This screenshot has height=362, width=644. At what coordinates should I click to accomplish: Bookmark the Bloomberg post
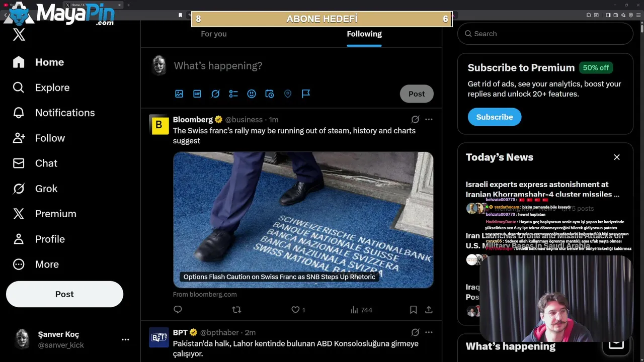coord(413,310)
